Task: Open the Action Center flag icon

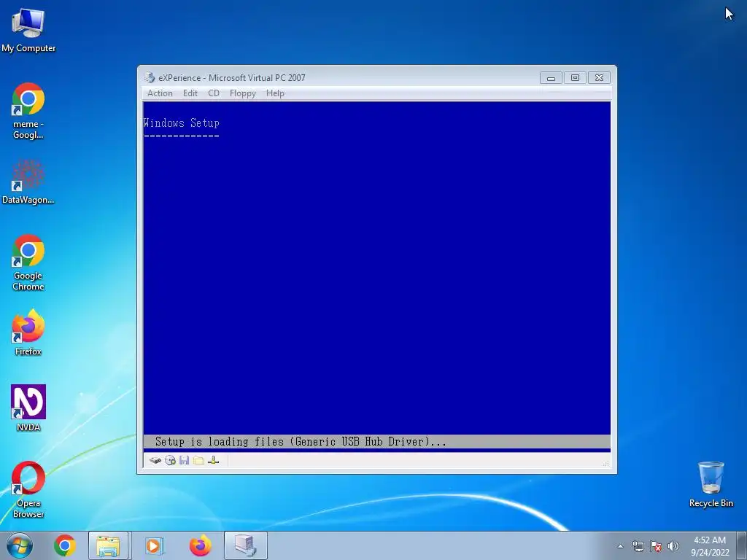Action: 656,546
